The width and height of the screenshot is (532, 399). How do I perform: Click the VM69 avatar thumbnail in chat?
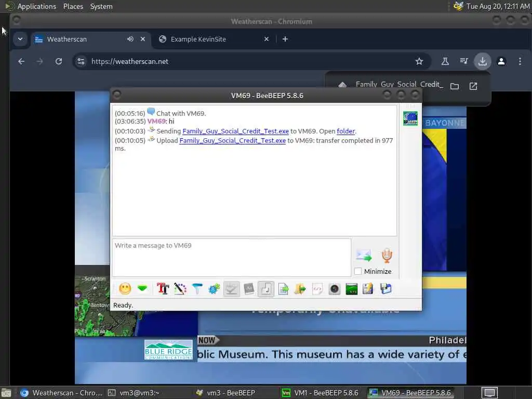410,118
